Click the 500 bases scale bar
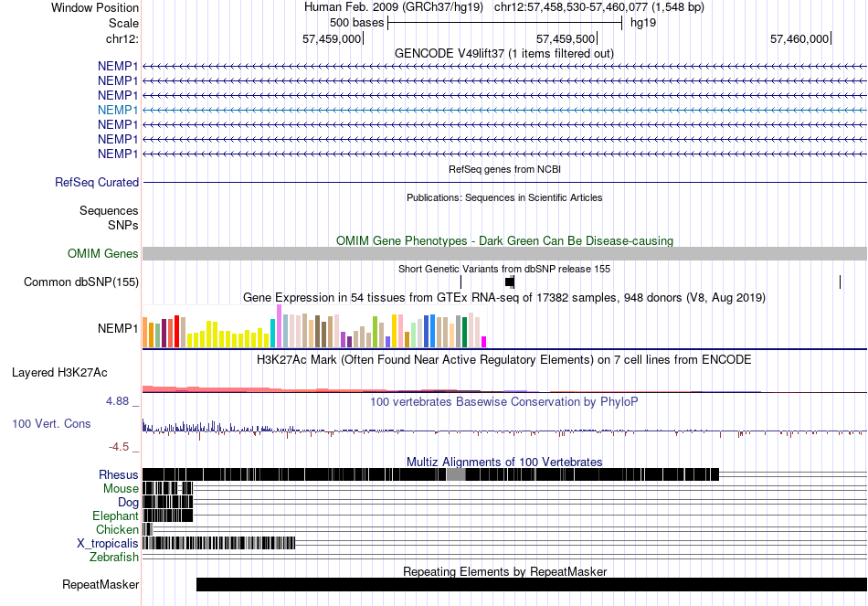This screenshot has width=868, height=606. click(505, 23)
